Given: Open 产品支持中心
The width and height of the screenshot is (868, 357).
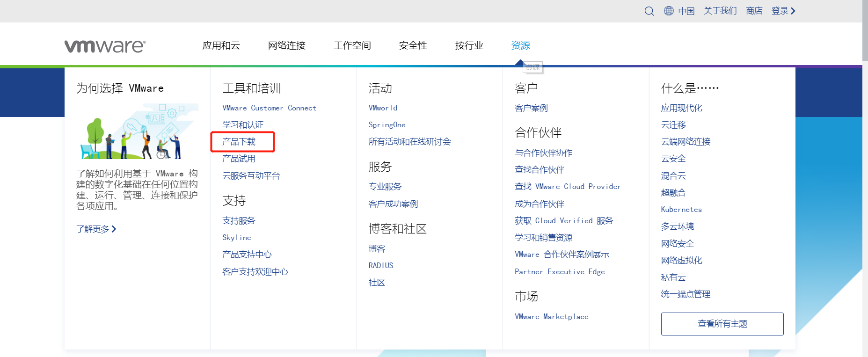Looking at the screenshot, I should [x=247, y=255].
